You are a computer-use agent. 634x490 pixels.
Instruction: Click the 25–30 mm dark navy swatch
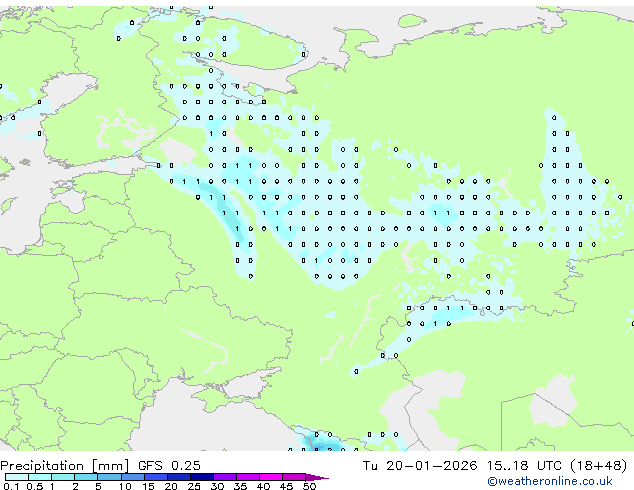click(x=201, y=477)
